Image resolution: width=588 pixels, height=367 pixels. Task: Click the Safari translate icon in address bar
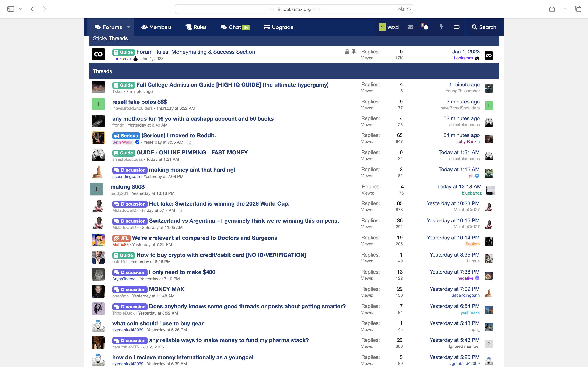click(401, 9)
